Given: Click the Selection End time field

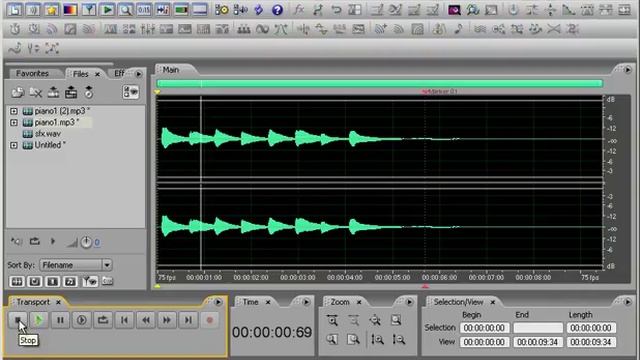Looking at the screenshot, I should pyautogui.click(x=538, y=328).
